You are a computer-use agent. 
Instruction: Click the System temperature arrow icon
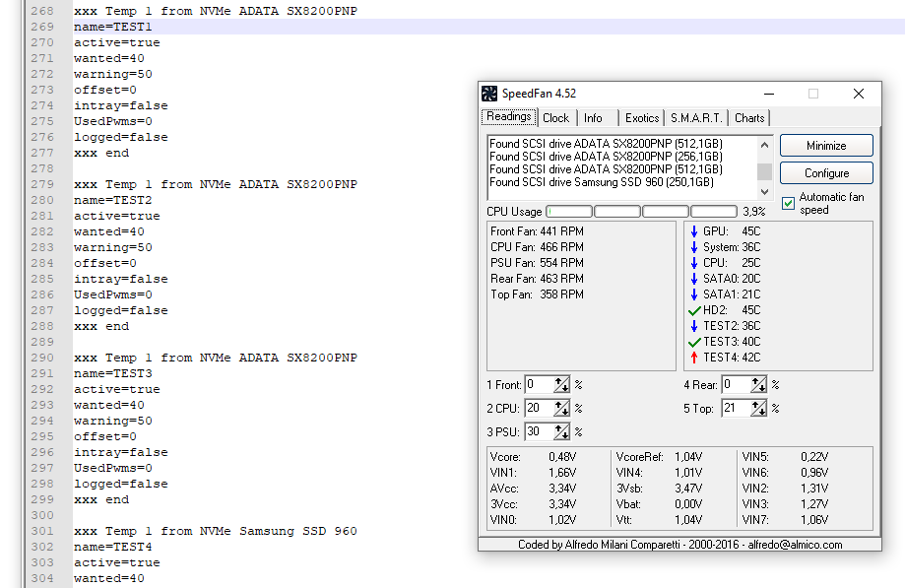coord(694,247)
